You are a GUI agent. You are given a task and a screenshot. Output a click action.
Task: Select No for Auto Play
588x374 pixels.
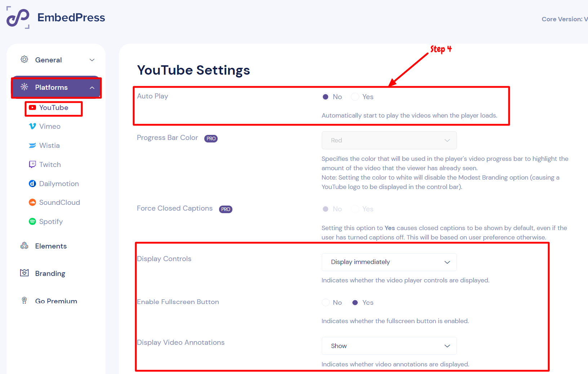coord(326,97)
